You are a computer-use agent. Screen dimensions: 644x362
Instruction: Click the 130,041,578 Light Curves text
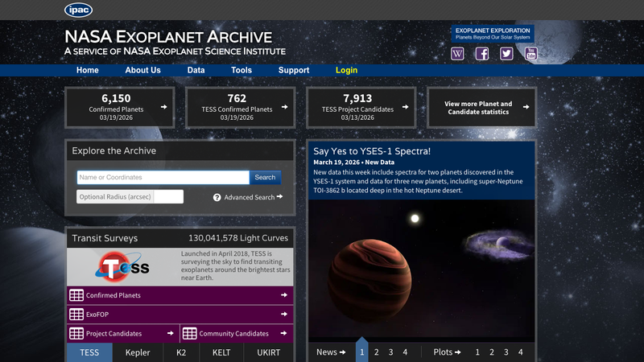(238, 238)
